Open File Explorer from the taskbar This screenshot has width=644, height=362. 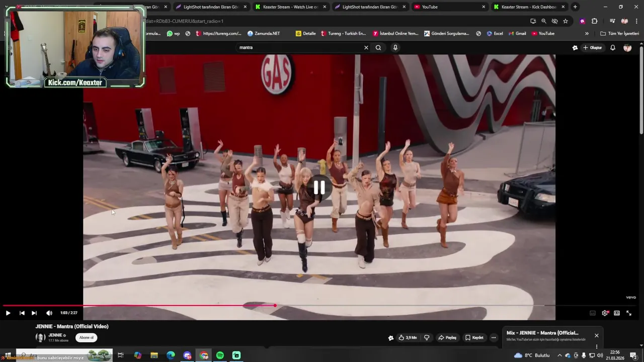154,355
